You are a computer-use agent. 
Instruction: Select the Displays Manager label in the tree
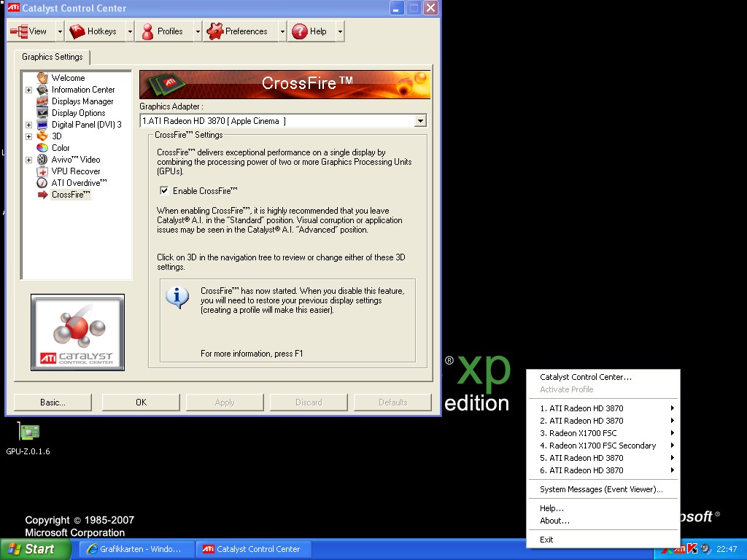point(82,101)
